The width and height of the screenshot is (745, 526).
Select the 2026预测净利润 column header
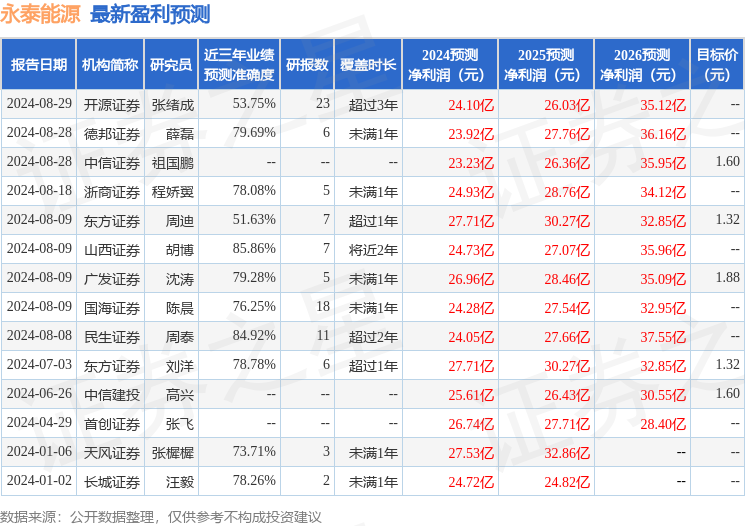642,65
